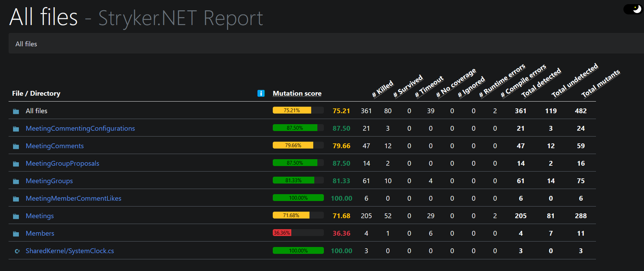
Task: Click the killed count 205 in Meetings row
Action: tap(366, 216)
